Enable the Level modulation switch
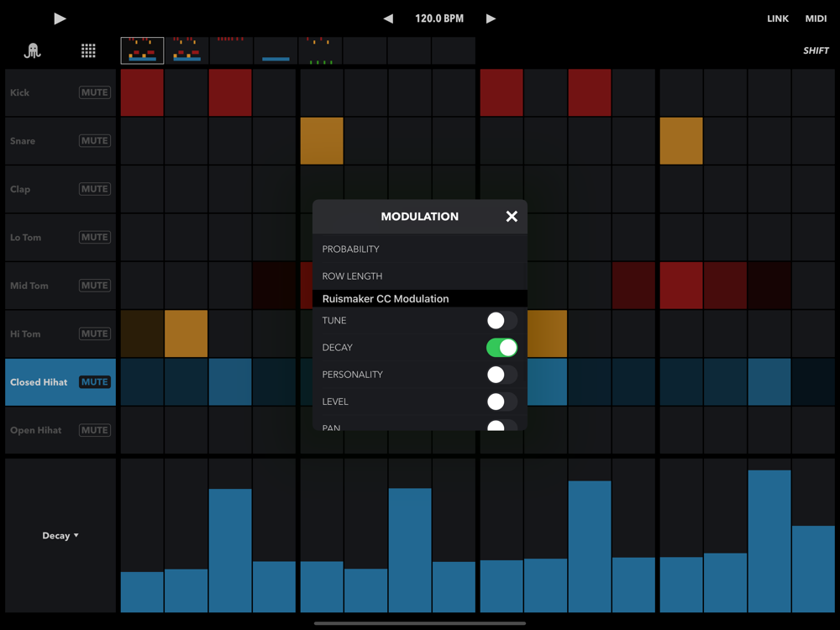 pyautogui.click(x=501, y=402)
